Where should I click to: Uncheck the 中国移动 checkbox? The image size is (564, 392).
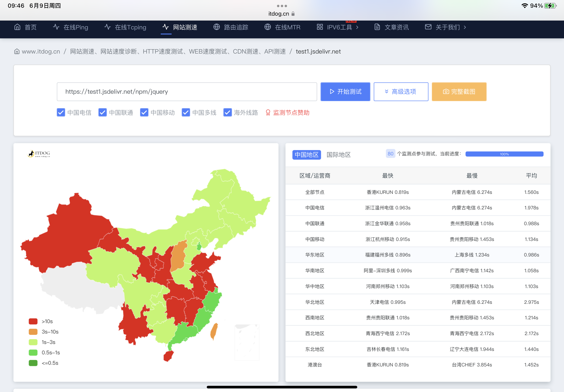tap(144, 113)
